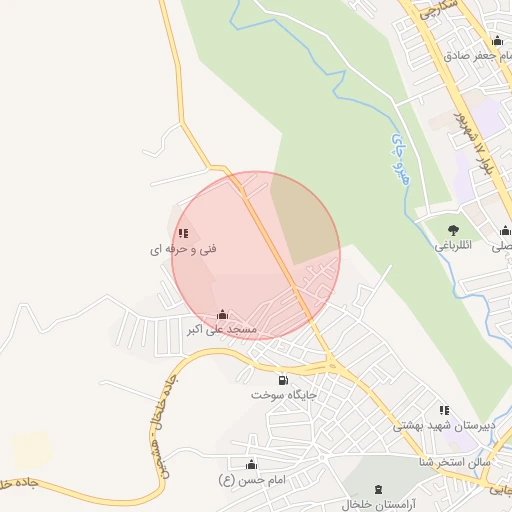Click the school icon at دبیرستان شهید بهشتی
512x512 pixels.
[444, 410]
